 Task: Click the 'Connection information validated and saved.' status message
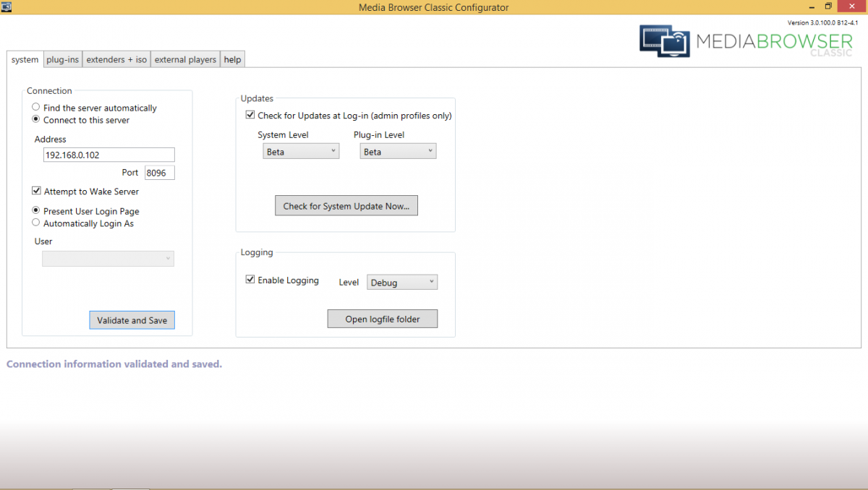pyautogui.click(x=114, y=364)
